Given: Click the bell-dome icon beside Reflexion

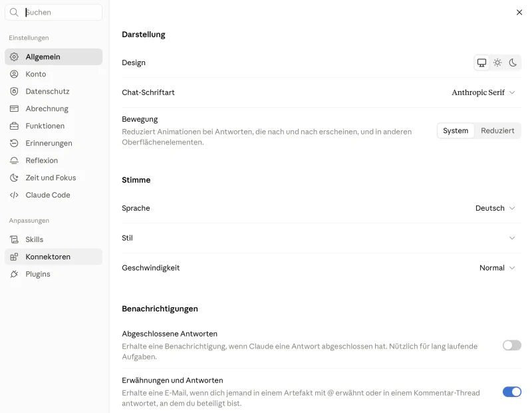Looking at the screenshot, I should [x=14, y=160].
